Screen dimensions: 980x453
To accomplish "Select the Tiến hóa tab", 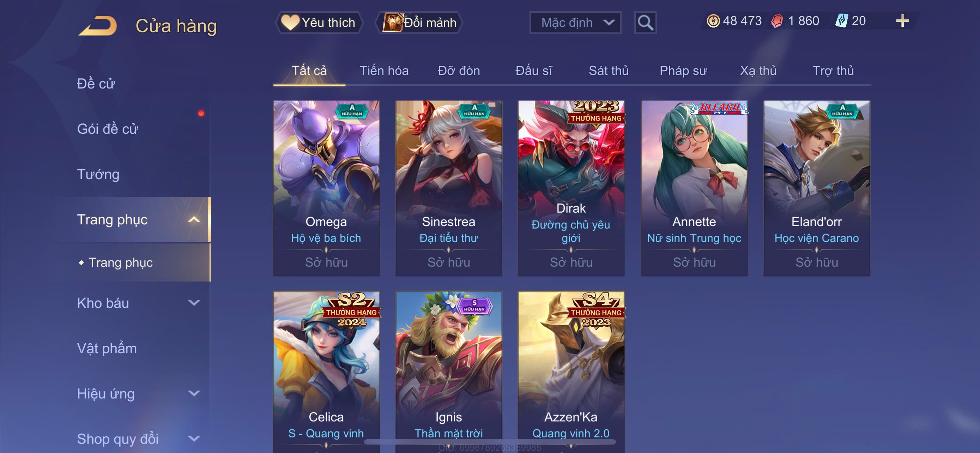I will 384,71.
